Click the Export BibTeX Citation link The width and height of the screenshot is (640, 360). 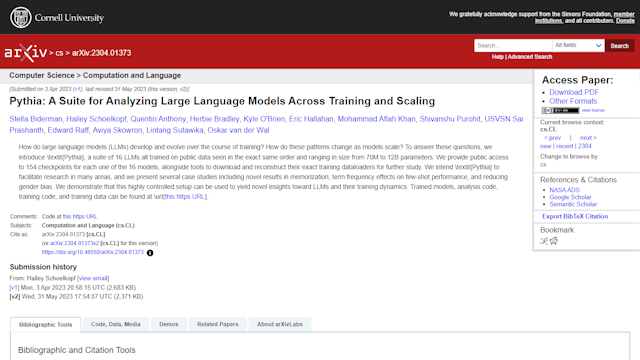pos(575,216)
